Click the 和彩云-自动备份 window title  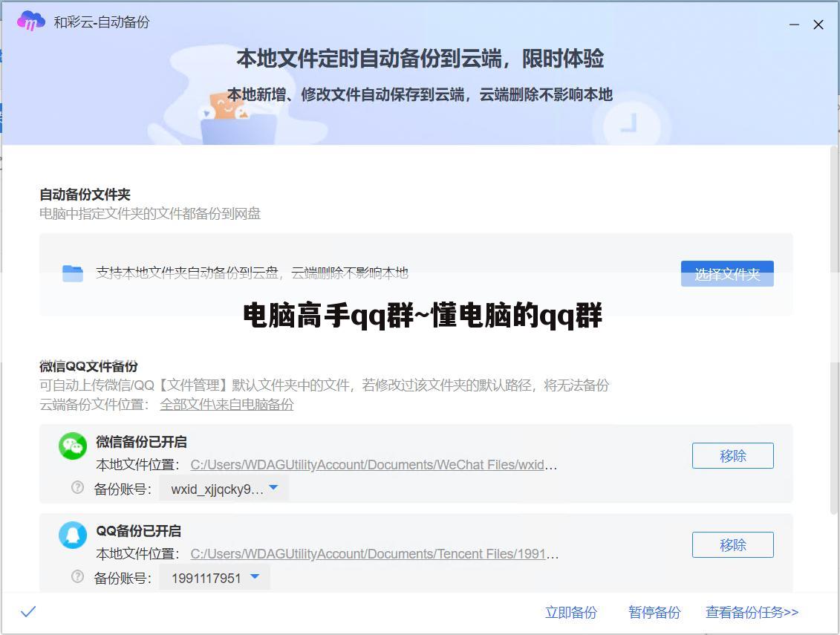[101, 22]
